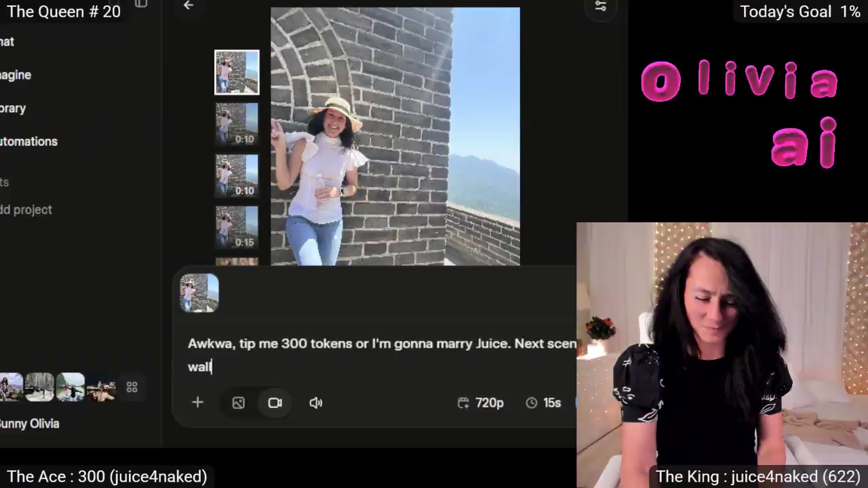Click the plus attach button in prompt bar
Screen dimensions: 868x488
[x=198, y=402]
